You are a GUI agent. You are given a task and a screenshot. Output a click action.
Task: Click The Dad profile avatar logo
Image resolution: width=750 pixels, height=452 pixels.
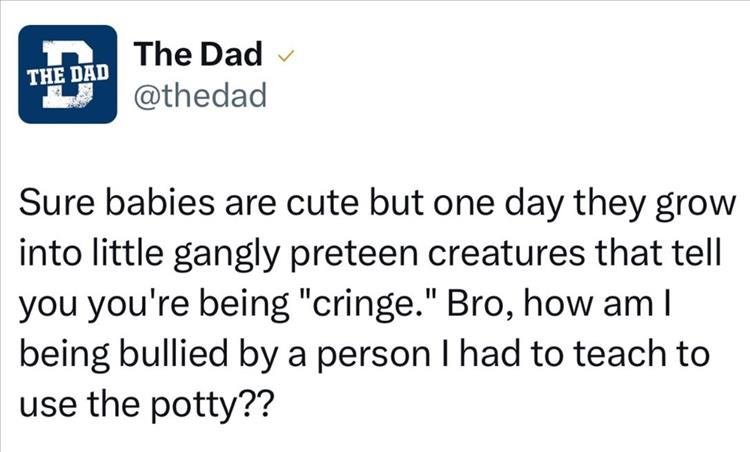68,74
